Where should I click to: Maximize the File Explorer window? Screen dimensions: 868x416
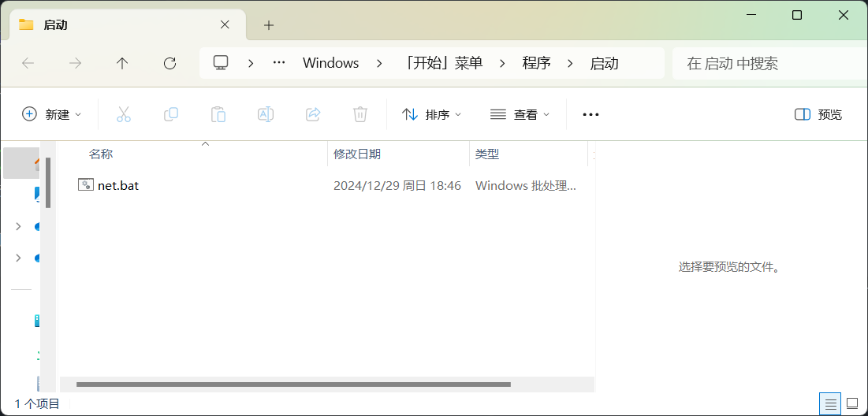797,16
